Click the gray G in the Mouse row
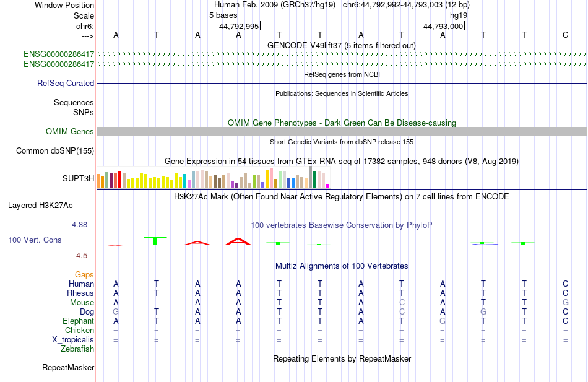This screenshot has height=382, width=588. pyautogui.click(x=565, y=303)
